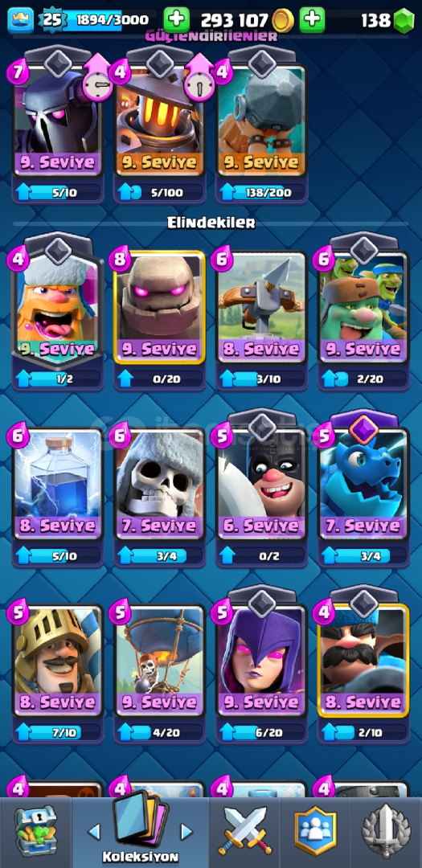Open the chest shop icon
Image resolution: width=422 pixels, height=868 pixels.
coord(35,832)
